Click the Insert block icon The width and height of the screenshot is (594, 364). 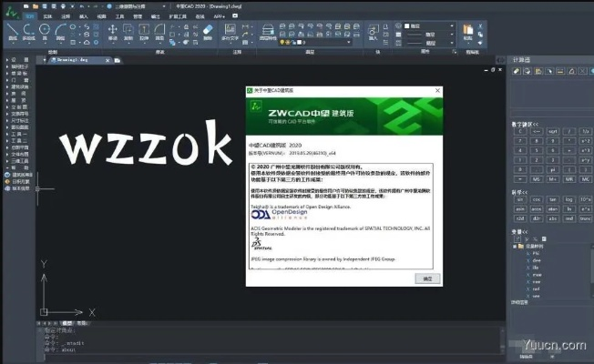coord(374,30)
